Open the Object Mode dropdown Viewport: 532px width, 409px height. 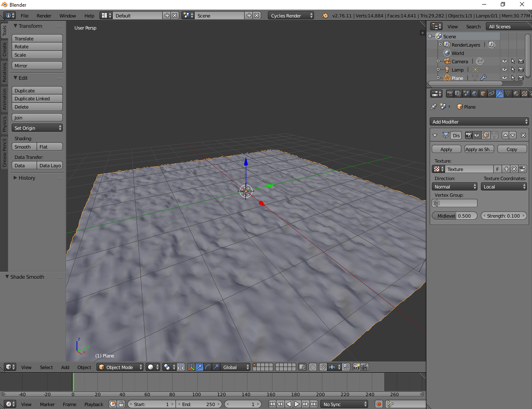click(120, 367)
